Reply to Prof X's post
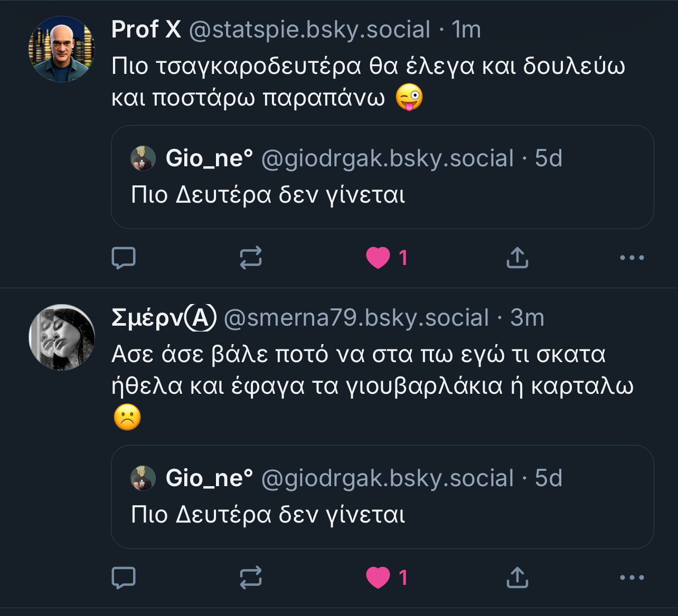Viewport: 678px width, 616px height. (x=124, y=258)
